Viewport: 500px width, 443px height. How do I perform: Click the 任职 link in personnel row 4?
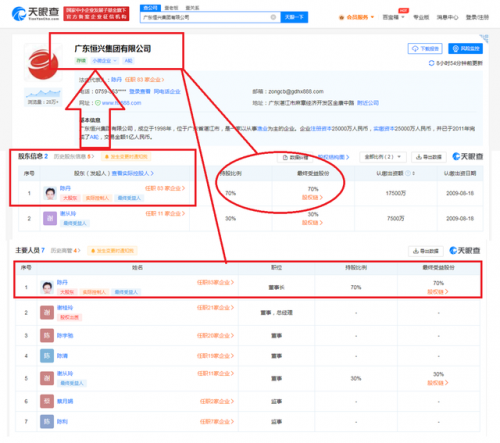215,356
